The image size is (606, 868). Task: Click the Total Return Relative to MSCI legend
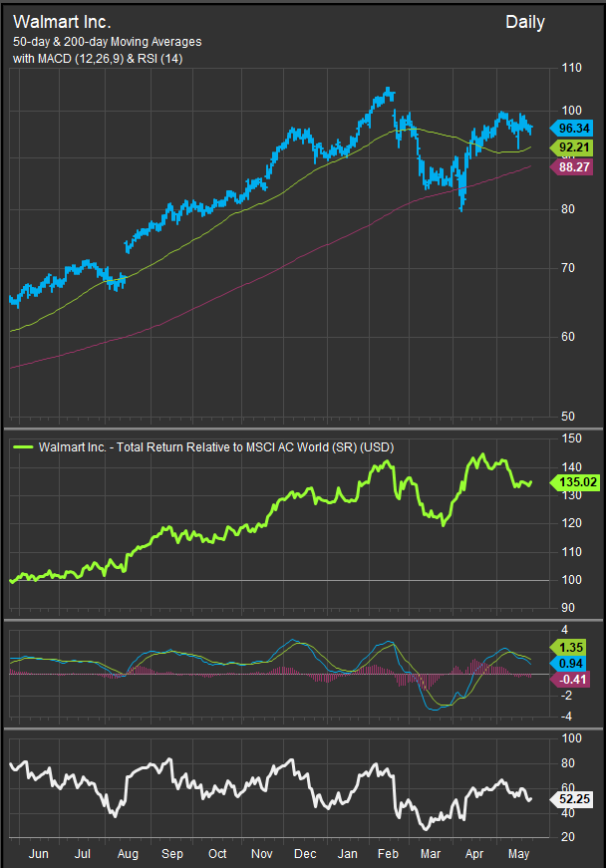[215, 448]
